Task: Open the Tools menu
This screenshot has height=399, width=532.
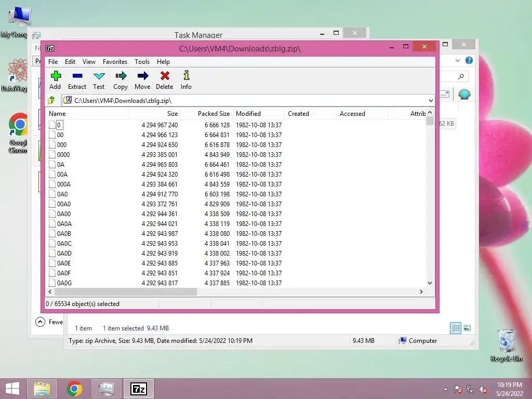Action: pos(142,62)
